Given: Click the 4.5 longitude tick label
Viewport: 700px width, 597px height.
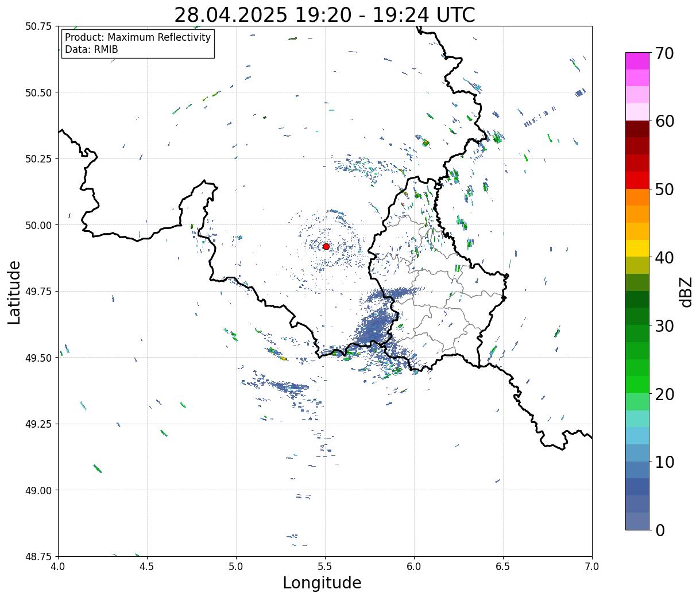Looking at the screenshot, I should [x=147, y=567].
